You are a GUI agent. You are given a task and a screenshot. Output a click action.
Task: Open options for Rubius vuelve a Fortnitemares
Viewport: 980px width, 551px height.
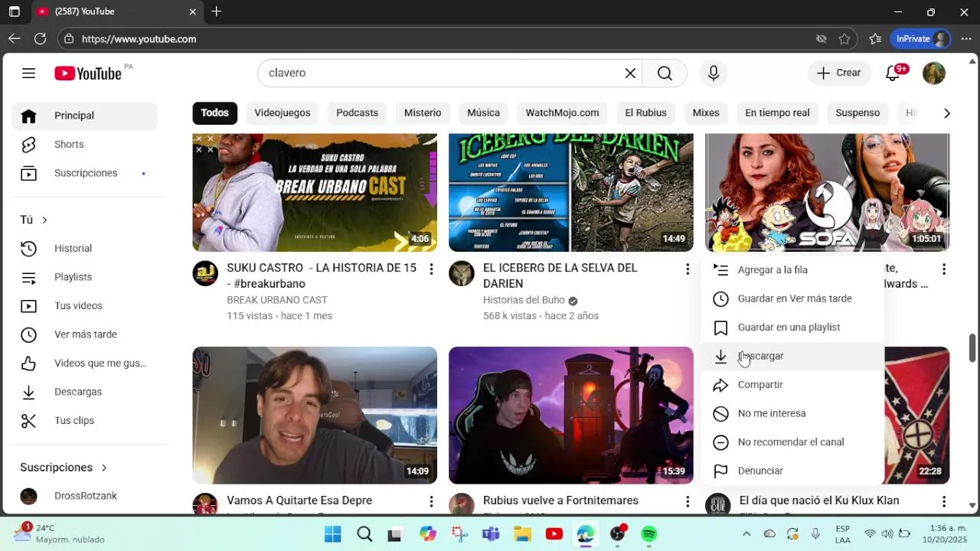pyautogui.click(x=688, y=502)
